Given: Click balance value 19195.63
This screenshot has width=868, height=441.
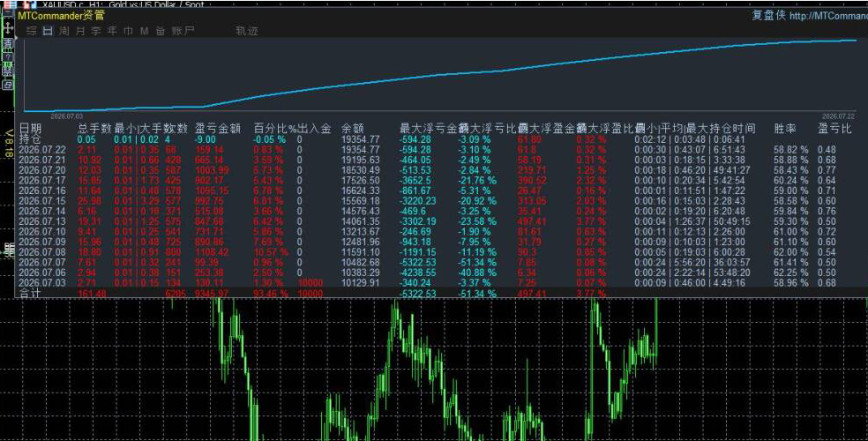Looking at the screenshot, I should coord(361,160).
